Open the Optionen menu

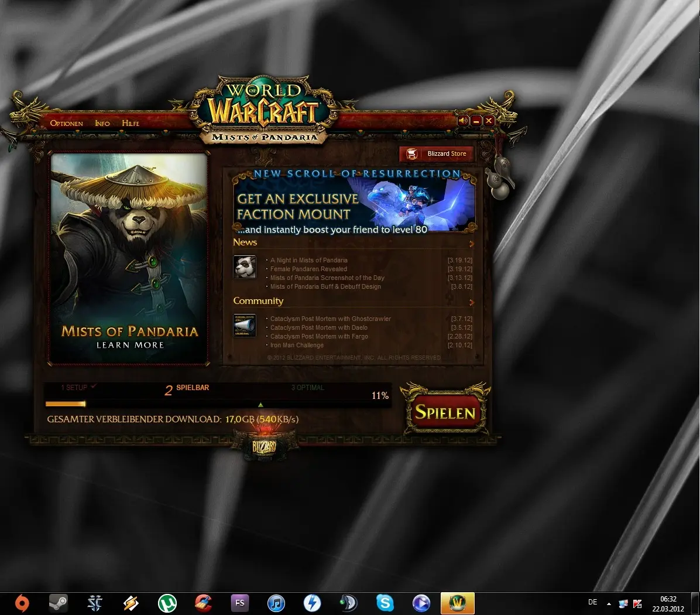66,123
